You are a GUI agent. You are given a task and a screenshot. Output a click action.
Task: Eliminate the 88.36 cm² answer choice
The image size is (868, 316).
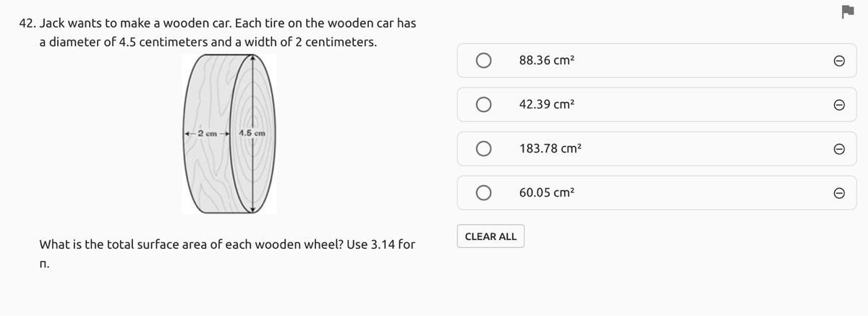(x=838, y=61)
